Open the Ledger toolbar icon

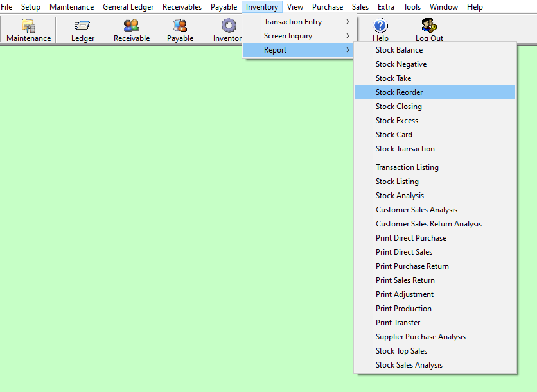pyautogui.click(x=82, y=30)
